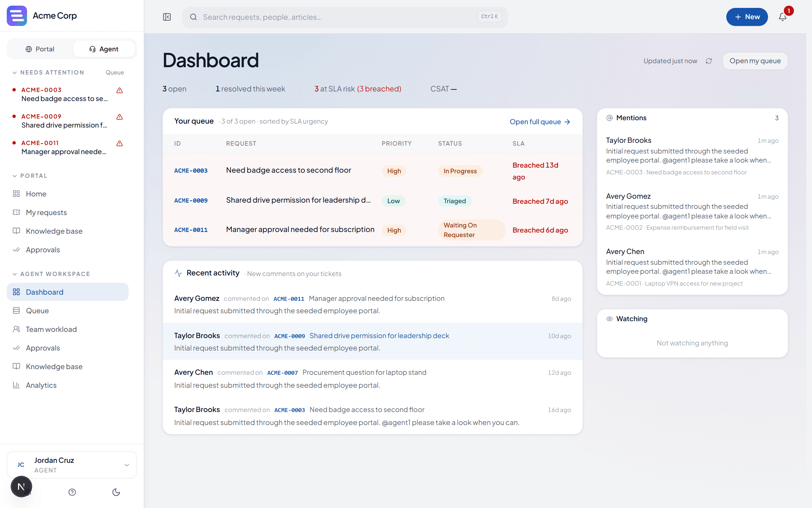Switch to dark mode moon icon
This screenshot has height=508, width=812.
pyautogui.click(x=116, y=492)
